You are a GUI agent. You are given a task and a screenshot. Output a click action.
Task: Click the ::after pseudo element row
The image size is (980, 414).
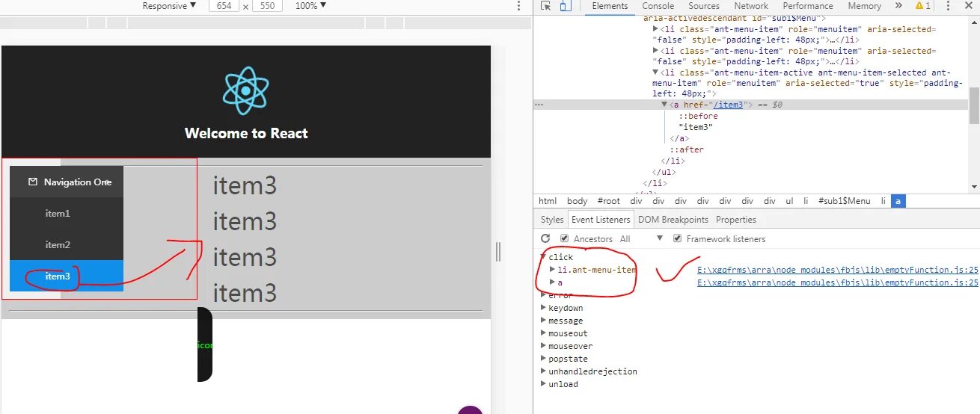point(687,149)
